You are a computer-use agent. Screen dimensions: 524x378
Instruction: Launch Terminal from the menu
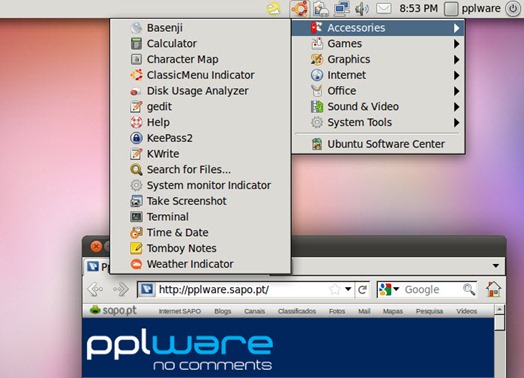[201, 217]
